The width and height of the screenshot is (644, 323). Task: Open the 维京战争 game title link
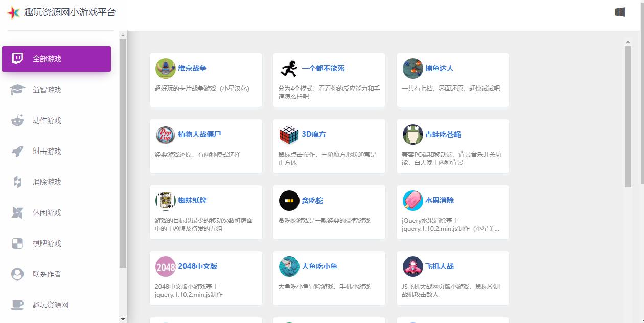pos(192,68)
